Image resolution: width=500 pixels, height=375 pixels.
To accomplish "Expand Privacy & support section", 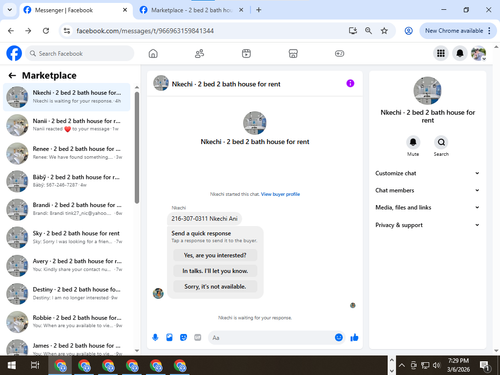I will click(x=427, y=225).
